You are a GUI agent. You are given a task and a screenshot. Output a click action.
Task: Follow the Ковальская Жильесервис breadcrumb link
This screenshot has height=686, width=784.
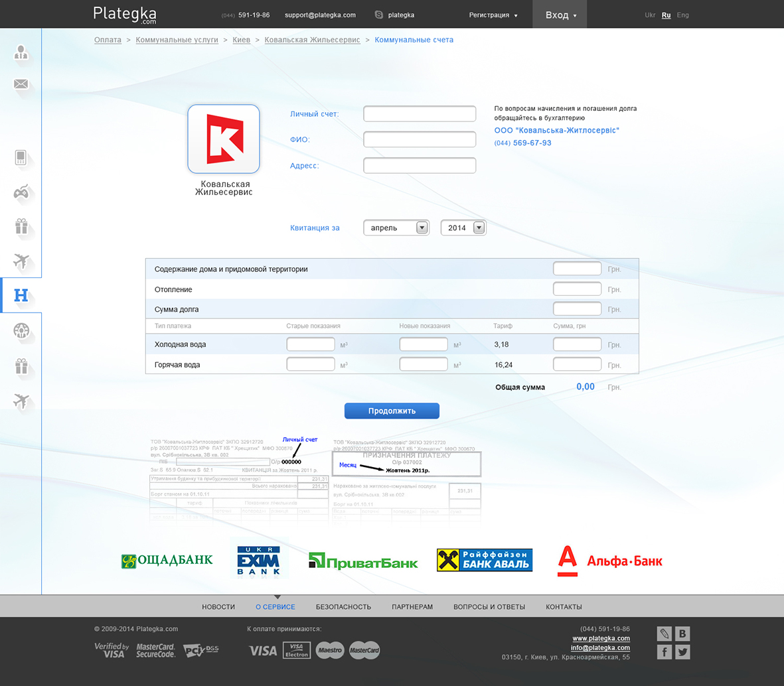pos(312,39)
